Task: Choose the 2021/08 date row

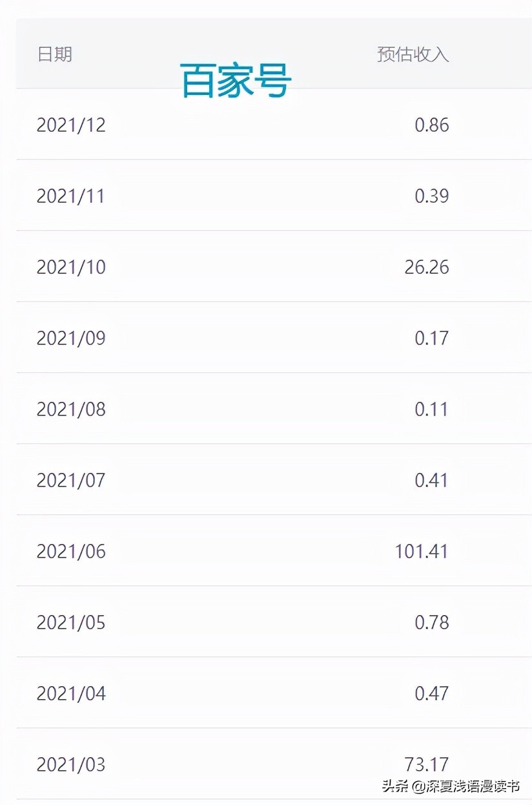Action: point(71,409)
